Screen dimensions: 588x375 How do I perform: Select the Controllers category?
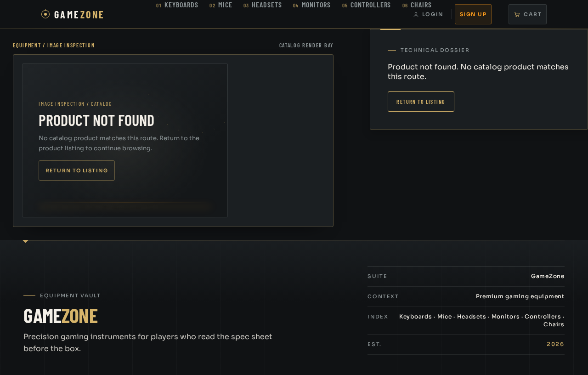click(x=367, y=5)
